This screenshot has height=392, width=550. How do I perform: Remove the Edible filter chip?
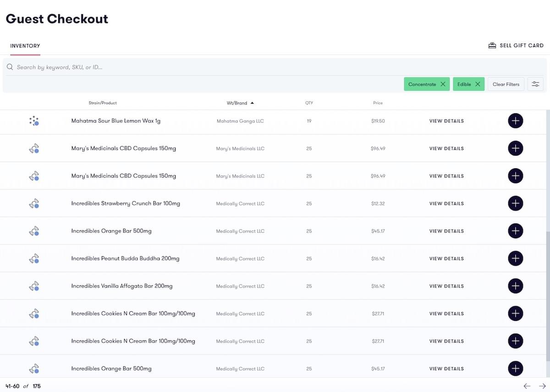pyautogui.click(x=478, y=84)
